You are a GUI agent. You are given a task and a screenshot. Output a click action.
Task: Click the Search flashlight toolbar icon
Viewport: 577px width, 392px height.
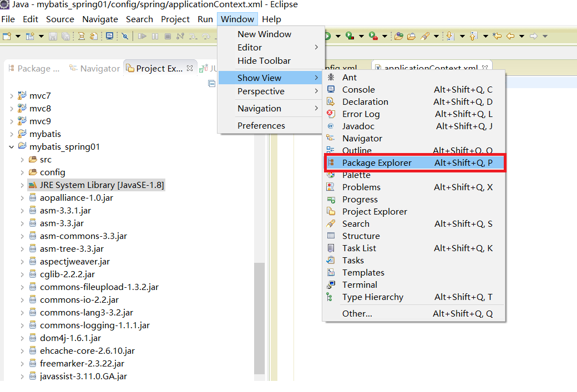tap(425, 36)
